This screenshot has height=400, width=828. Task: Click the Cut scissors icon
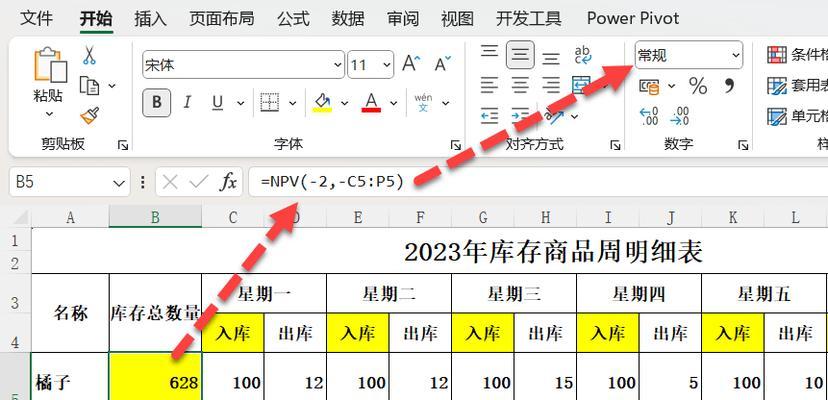(x=89, y=55)
